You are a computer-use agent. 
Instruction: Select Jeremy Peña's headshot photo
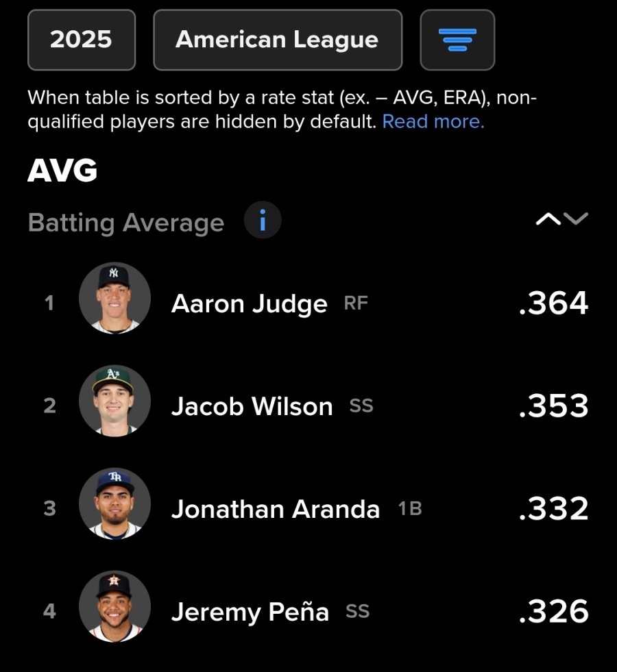[114, 606]
